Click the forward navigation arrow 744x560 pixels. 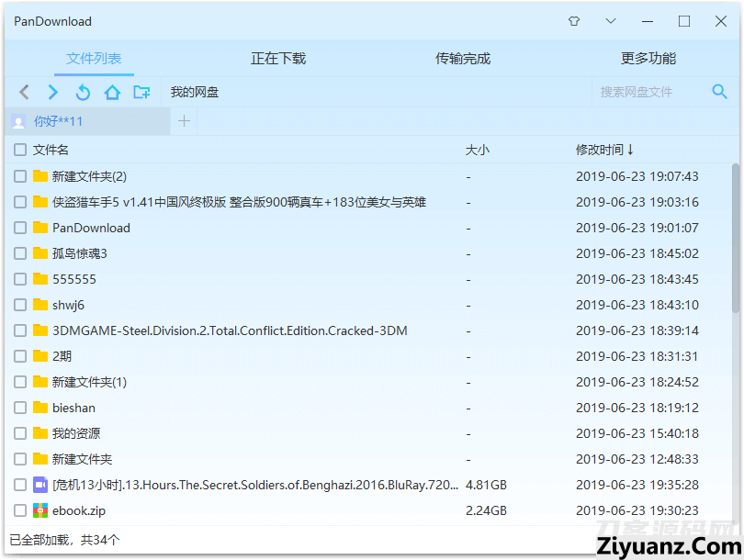(x=53, y=92)
